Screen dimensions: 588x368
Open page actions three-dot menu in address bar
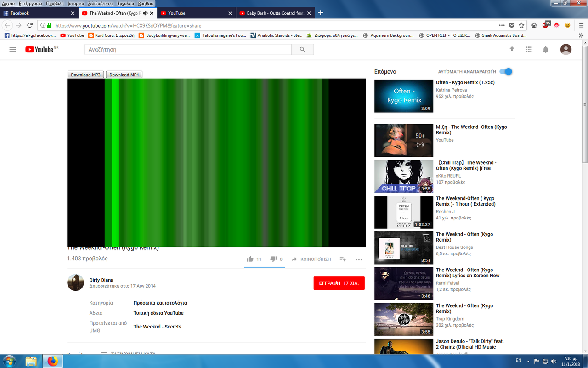(502, 25)
